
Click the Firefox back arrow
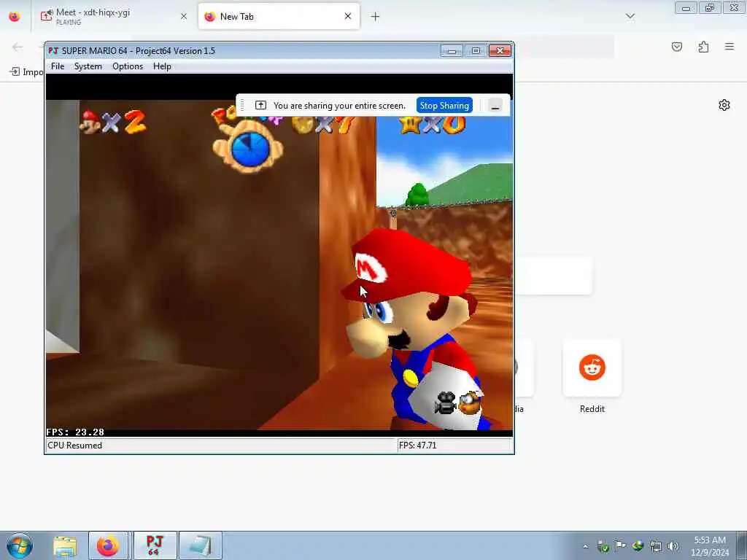18,47
